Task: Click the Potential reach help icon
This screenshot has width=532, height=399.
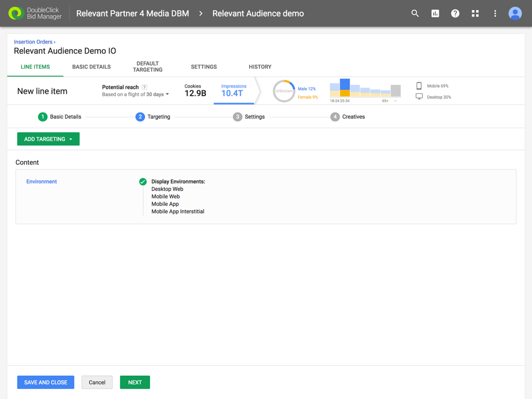Action: 144,87
